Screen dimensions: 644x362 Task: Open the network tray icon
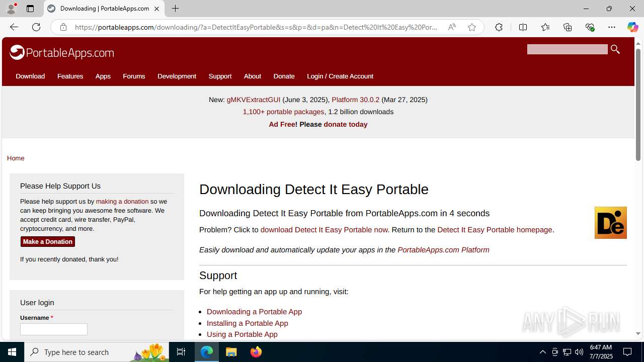coord(567,352)
